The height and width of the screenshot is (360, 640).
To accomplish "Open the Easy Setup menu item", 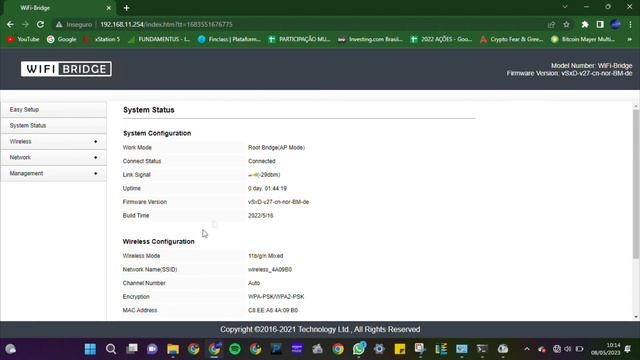I will (53, 110).
